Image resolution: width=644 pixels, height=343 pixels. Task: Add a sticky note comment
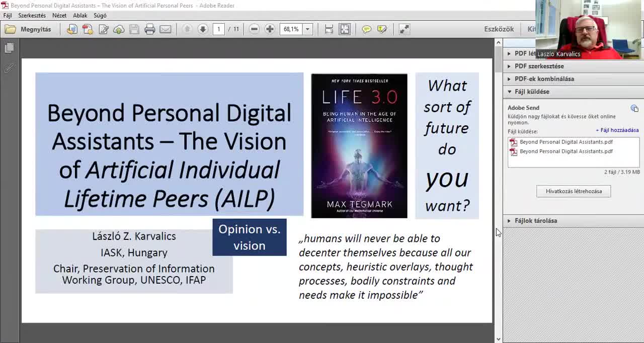[x=367, y=29]
